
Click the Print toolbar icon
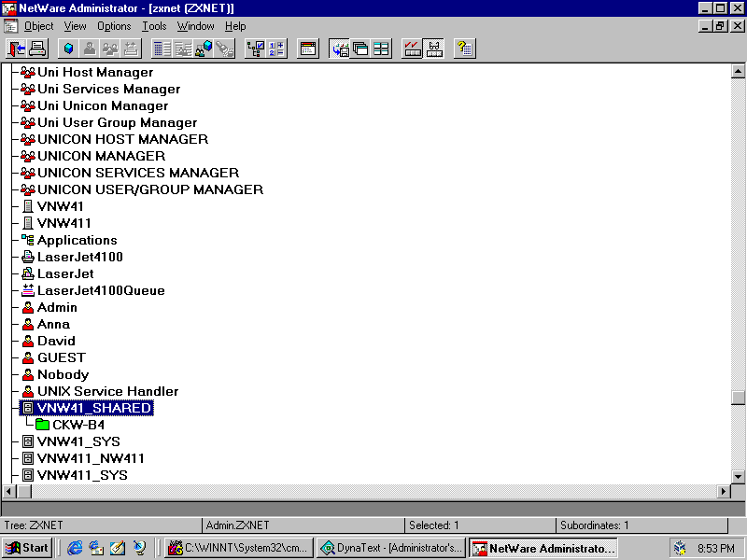coord(37,49)
